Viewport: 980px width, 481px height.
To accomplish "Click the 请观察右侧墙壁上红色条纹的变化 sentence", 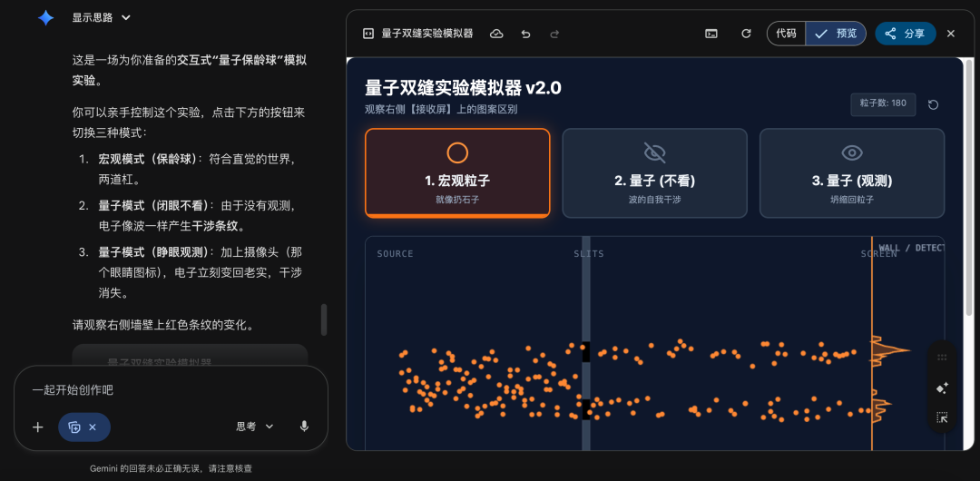I will coord(162,325).
